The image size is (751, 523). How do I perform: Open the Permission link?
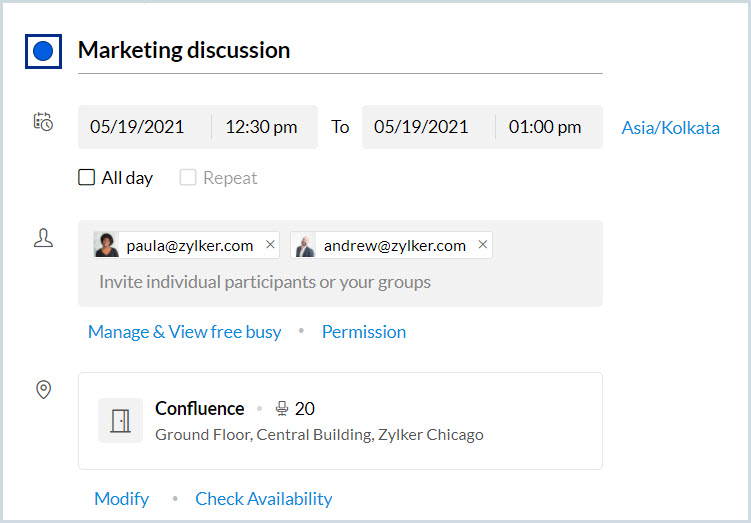point(364,332)
